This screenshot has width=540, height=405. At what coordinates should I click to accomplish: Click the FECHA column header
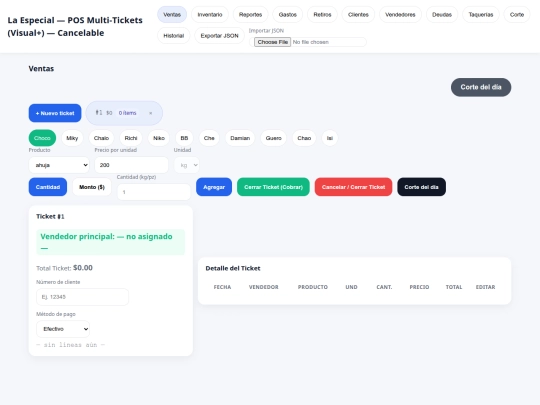222,287
